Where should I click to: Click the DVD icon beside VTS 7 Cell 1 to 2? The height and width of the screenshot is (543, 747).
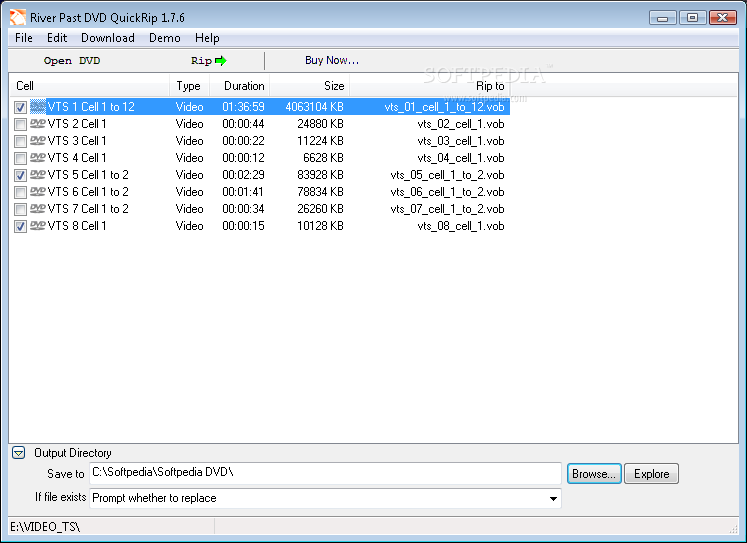point(38,209)
